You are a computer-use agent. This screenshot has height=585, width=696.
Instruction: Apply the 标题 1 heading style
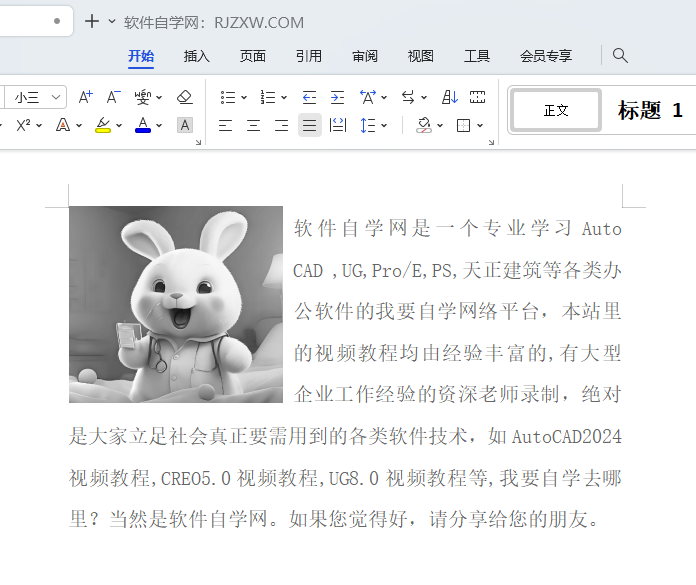(x=650, y=110)
